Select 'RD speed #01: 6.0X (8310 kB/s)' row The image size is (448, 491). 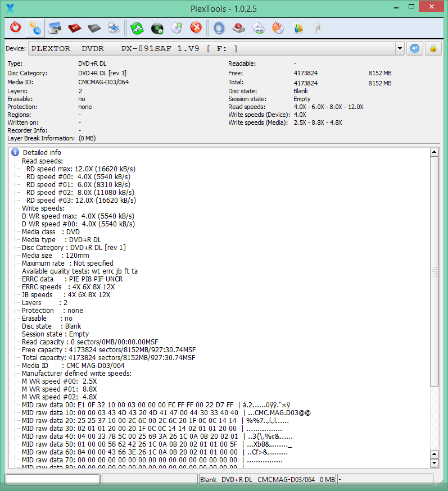[78, 184]
